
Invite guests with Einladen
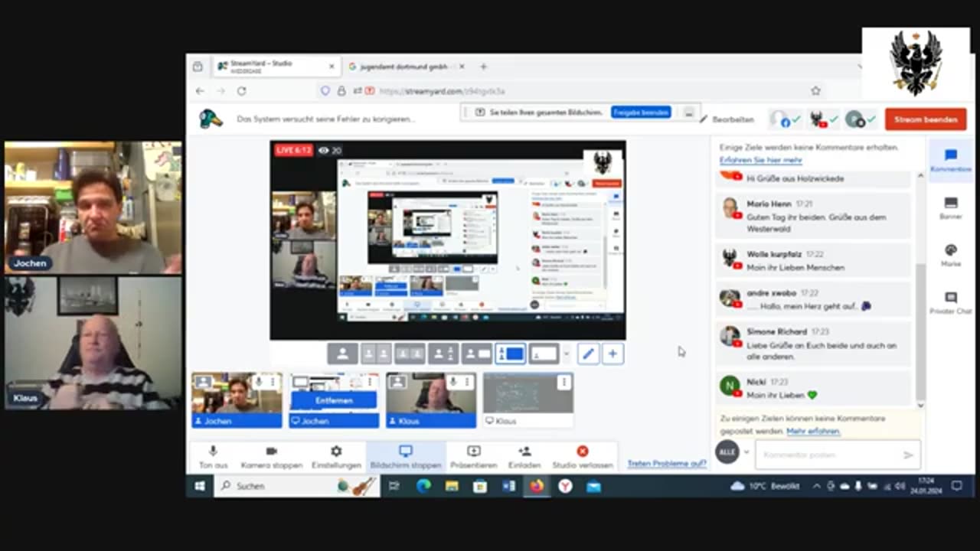click(x=524, y=457)
